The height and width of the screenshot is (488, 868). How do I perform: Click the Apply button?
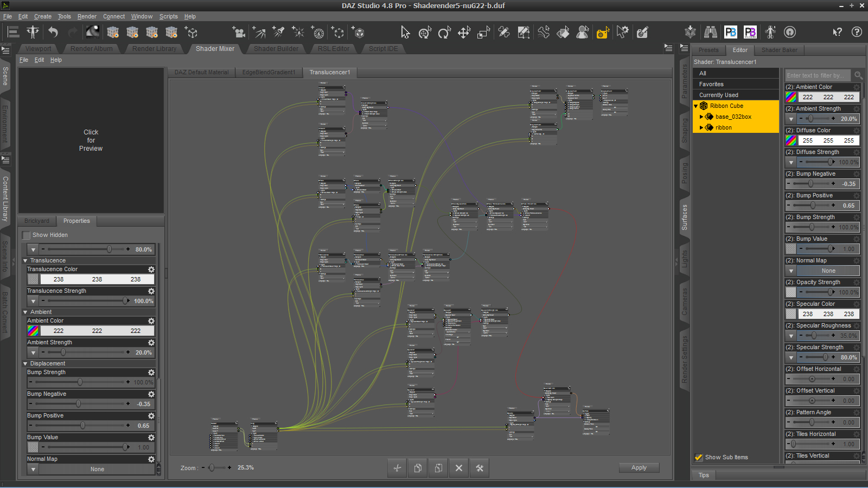639,468
